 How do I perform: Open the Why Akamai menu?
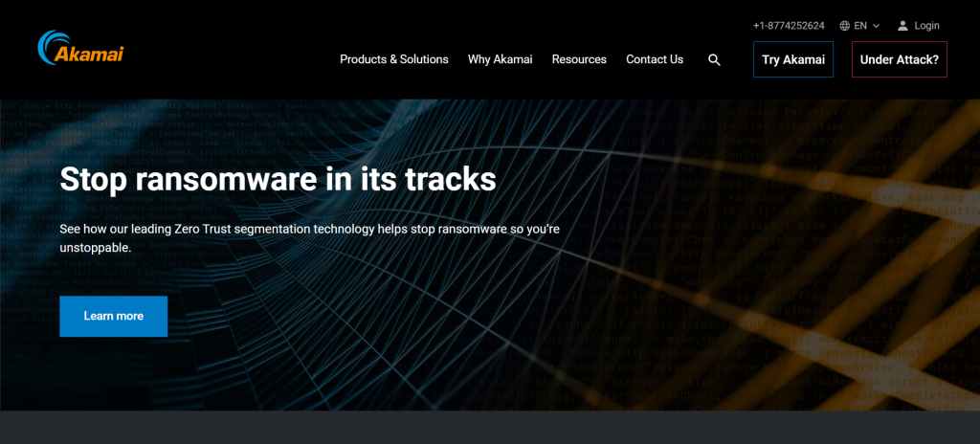coord(500,59)
